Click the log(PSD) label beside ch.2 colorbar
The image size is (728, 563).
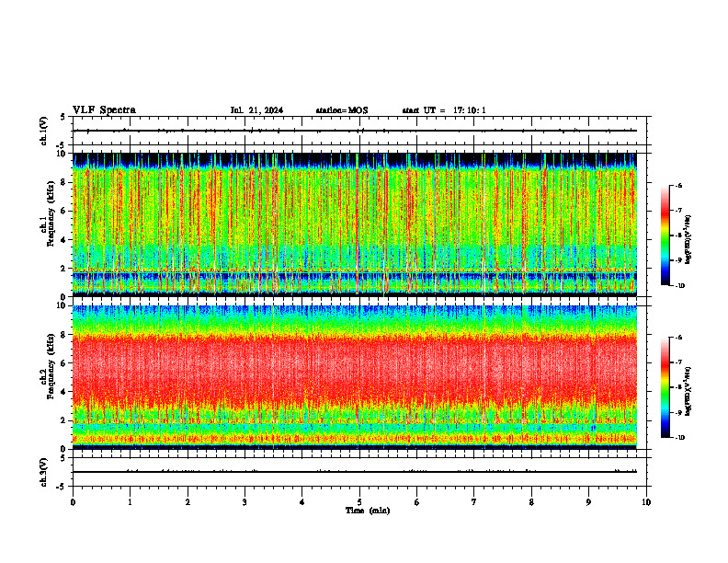688,391
